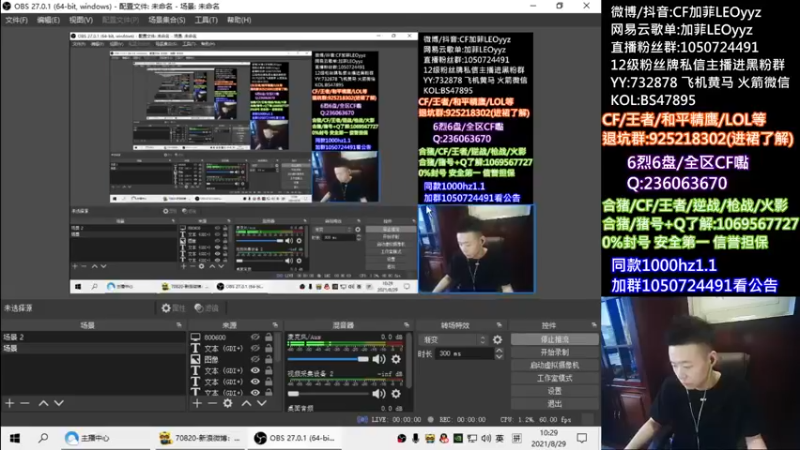Adjust the 麦克风/Aux volume slider

point(328,359)
